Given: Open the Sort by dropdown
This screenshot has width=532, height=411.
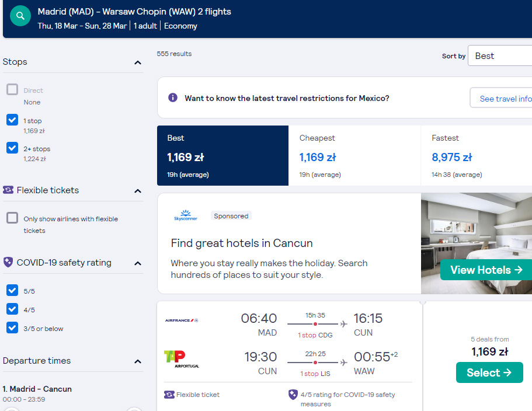Looking at the screenshot, I should (x=500, y=55).
